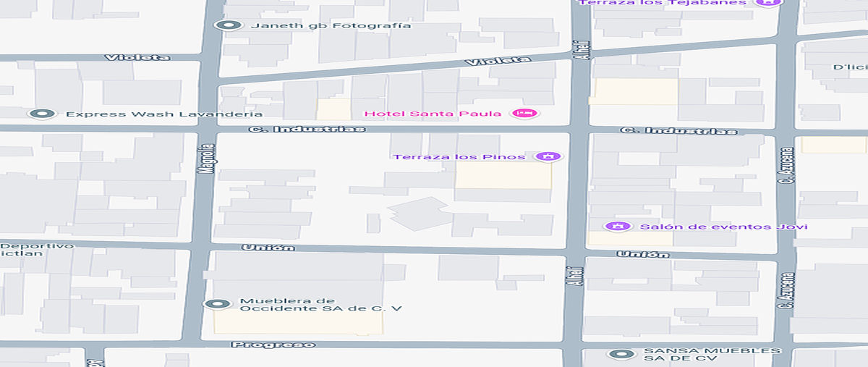Click Violeta label above Hotel Santa Paula
The image size is (868, 367).
pos(498,62)
